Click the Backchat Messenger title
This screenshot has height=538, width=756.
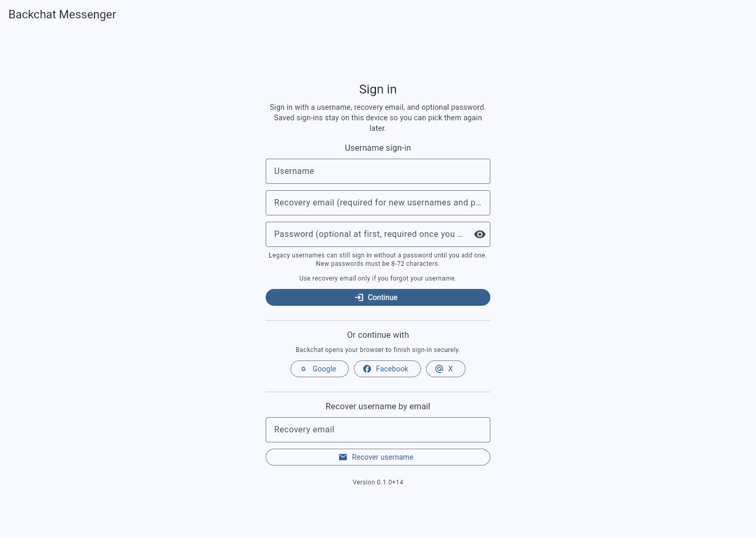62,14
